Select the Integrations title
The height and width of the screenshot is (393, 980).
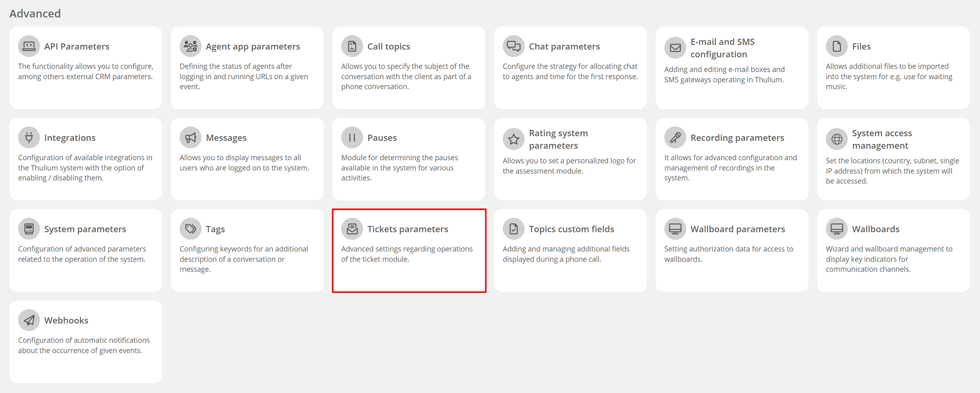[x=70, y=138]
